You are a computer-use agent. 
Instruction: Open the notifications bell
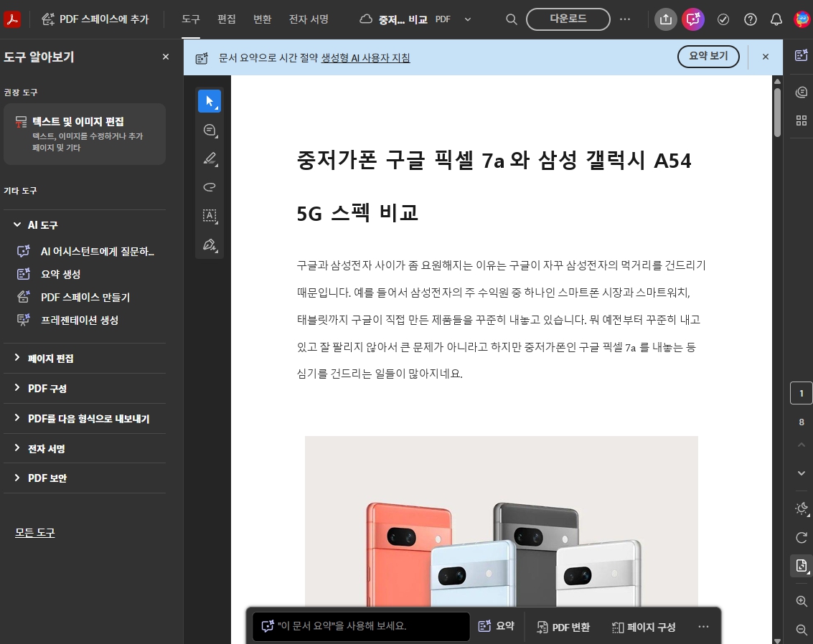coord(776,19)
